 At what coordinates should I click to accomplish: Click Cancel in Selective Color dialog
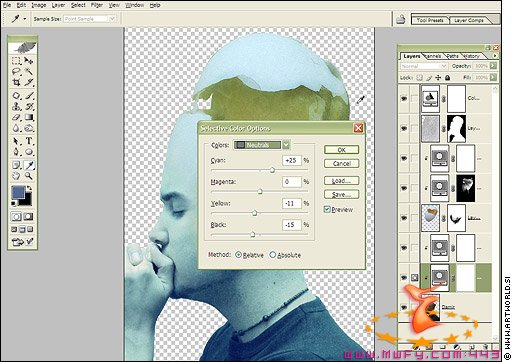pos(341,163)
